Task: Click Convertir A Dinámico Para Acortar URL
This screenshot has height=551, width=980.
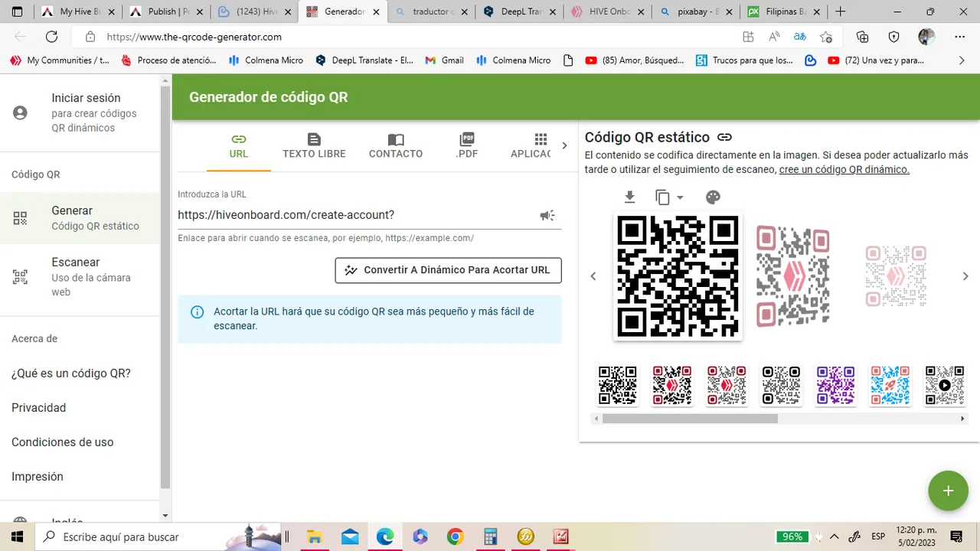Action: (x=448, y=270)
